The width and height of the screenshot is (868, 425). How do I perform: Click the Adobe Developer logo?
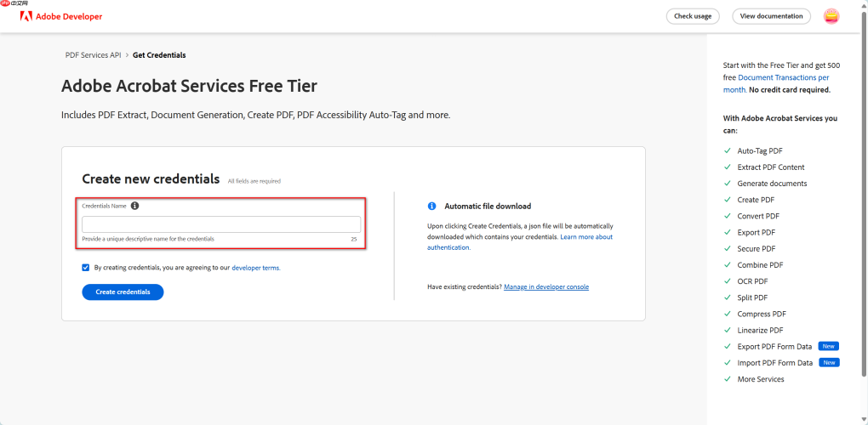[x=61, y=17]
